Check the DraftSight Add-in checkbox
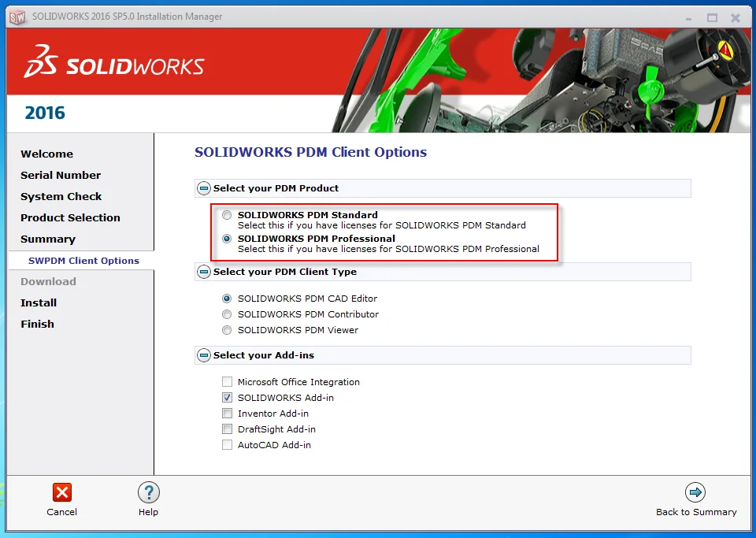Viewport: 756px width, 538px height. (x=227, y=429)
